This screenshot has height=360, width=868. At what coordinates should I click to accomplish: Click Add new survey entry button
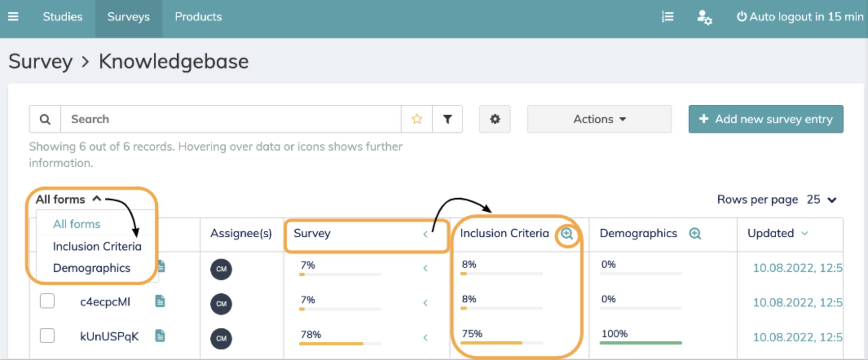765,119
